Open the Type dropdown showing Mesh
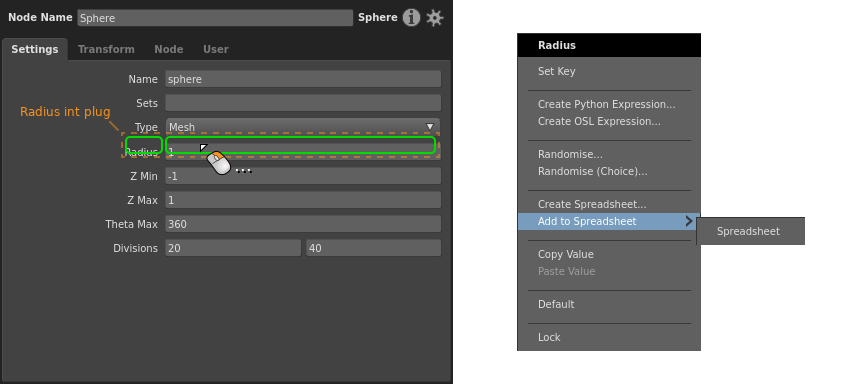Screen dimensions: 850x384 pos(302,127)
